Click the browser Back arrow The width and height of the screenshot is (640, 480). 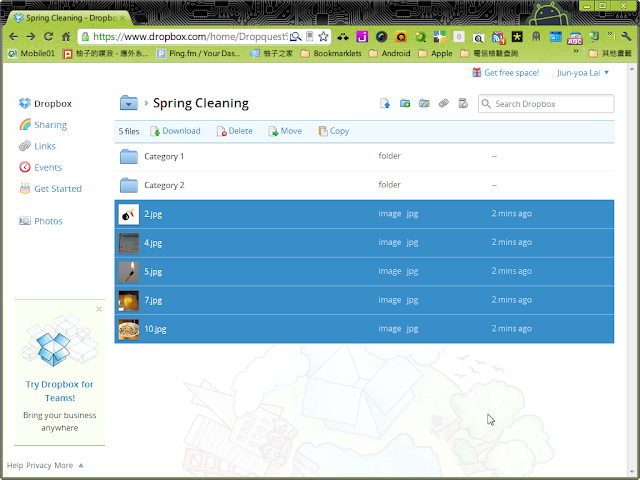(13, 37)
